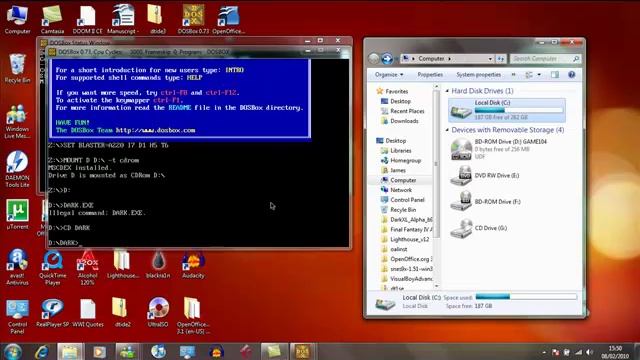Screen dimensions: 640x360
Task: Launch DOSBox 0.73 desktop shortcut
Action: pyautogui.click(x=193, y=18)
